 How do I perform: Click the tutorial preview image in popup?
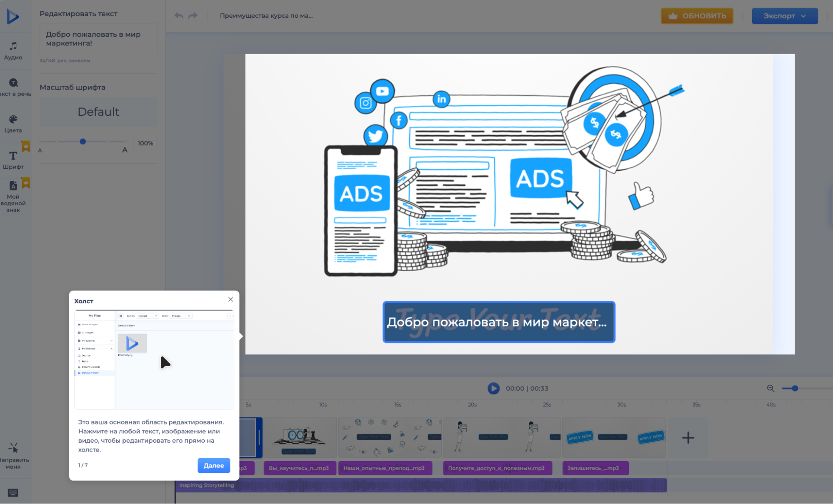pos(154,360)
